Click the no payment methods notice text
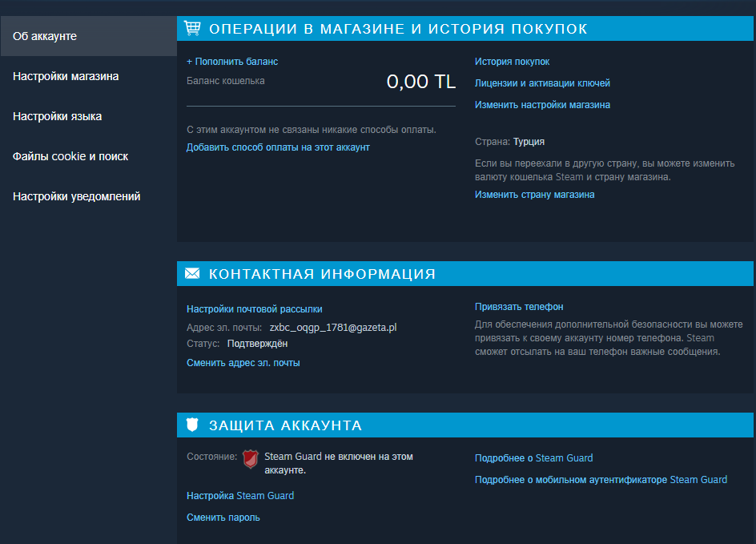The height and width of the screenshot is (544, 756). [312, 130]
